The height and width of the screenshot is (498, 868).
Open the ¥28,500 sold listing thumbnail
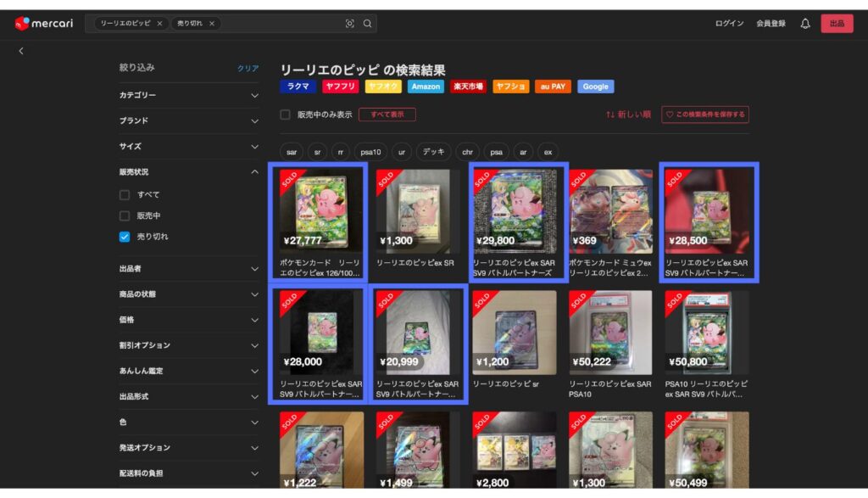click(x=707, y=211)
